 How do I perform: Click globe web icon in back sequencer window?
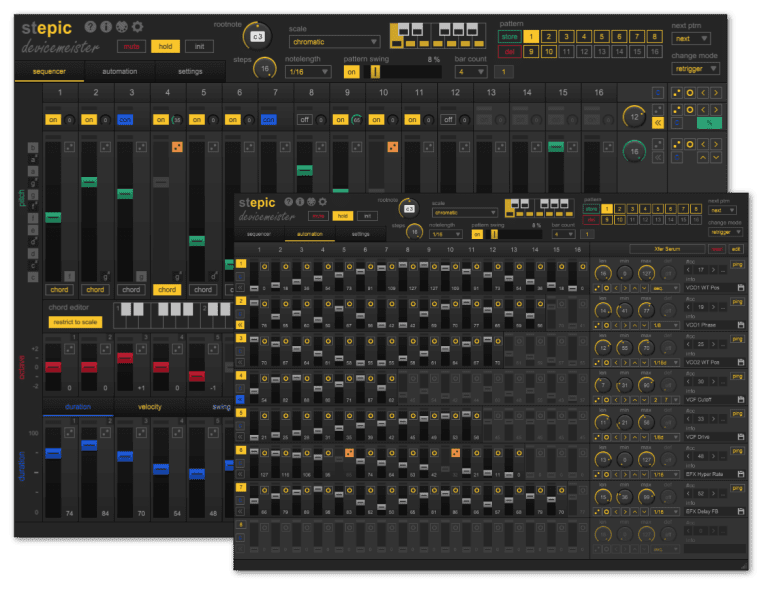coord(121,26)
